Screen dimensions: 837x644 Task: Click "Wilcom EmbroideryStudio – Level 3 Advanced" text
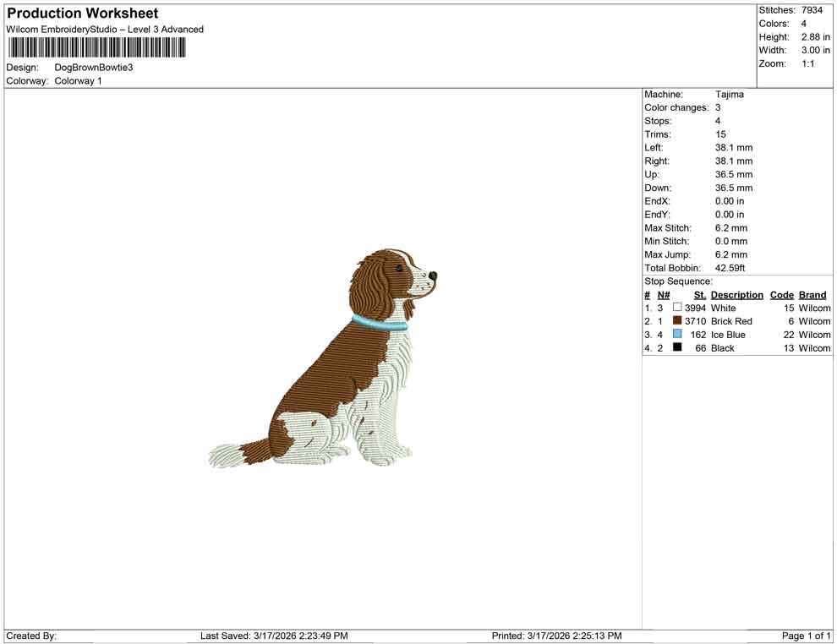click(x=105, y=30)
